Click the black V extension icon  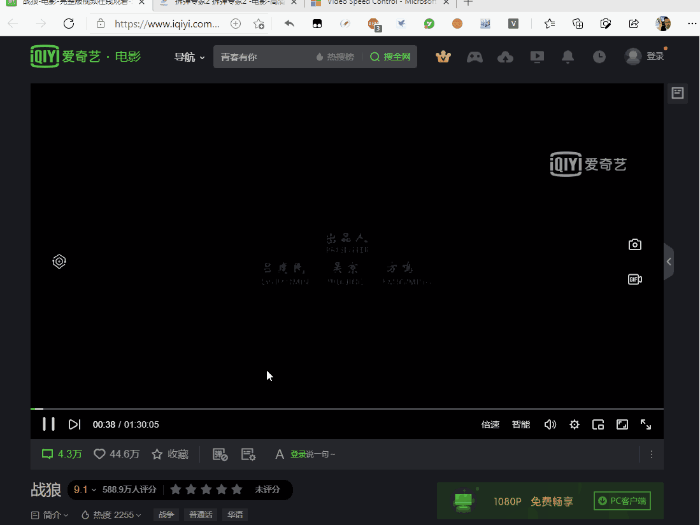click(513, 24)
